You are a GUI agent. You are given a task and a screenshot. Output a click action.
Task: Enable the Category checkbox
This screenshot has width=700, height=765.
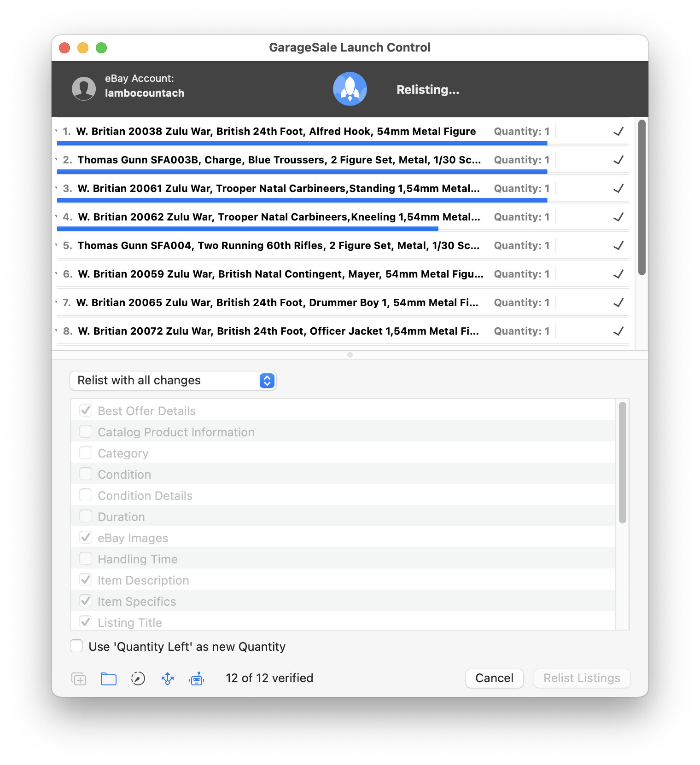[86, 452]
